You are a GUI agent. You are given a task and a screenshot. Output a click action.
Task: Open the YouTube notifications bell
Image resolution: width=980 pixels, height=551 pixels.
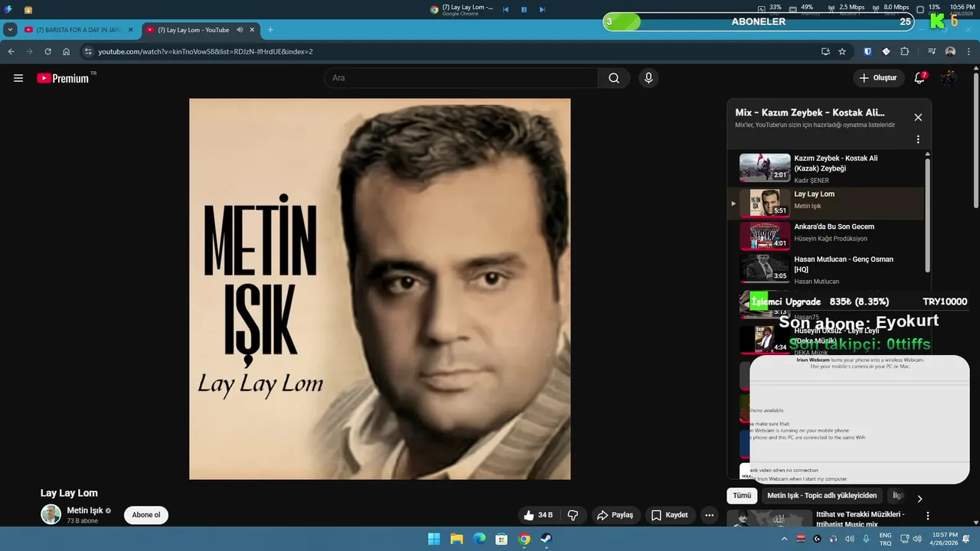point(920,78)
